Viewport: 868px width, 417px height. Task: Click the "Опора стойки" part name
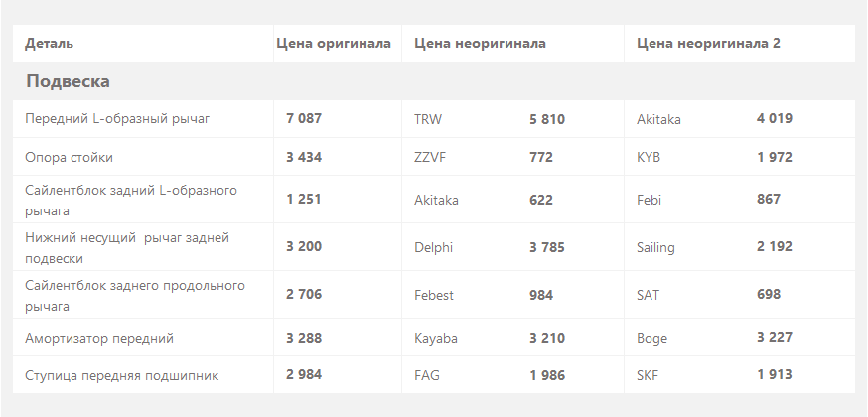click(x=70, y=157)
